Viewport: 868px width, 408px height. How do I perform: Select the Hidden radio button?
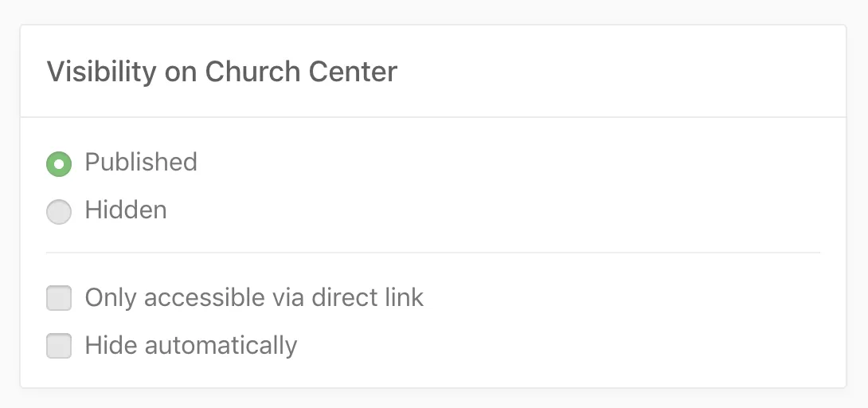pos(59,211)
